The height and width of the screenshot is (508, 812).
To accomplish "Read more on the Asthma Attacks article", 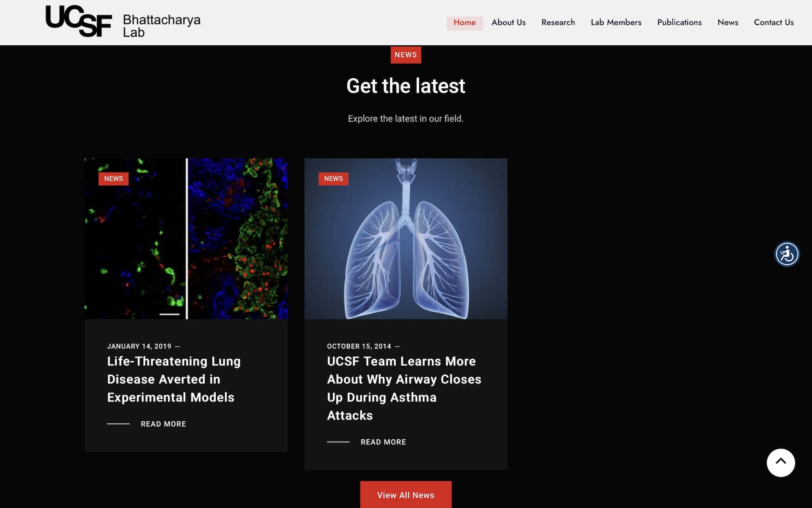I will tap(383, 442).
